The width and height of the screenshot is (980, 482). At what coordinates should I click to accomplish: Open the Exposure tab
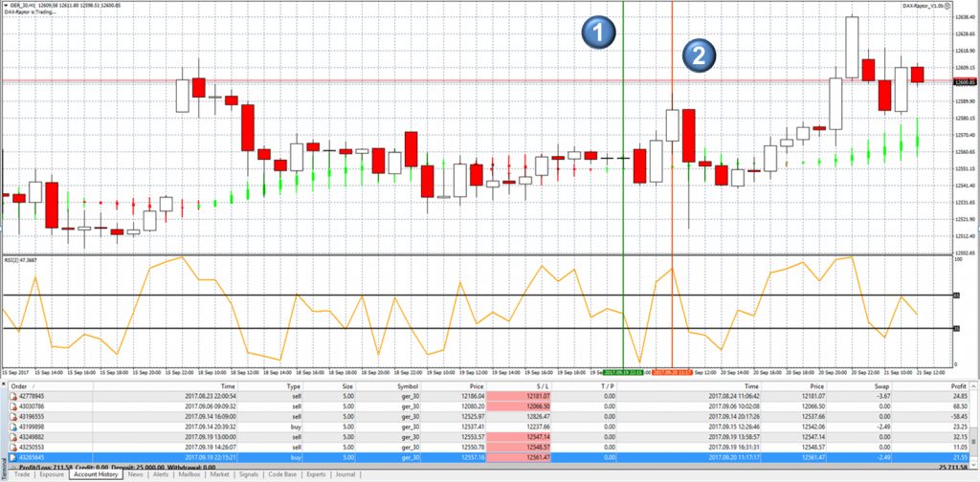pos(52,474)
